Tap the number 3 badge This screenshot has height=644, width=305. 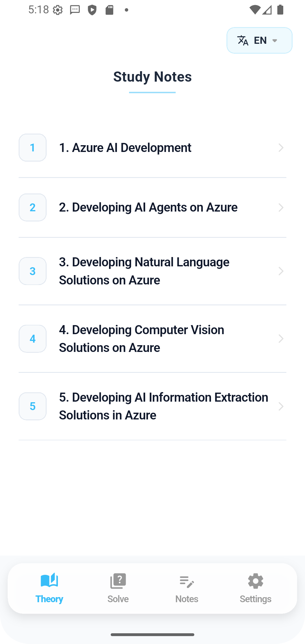[33, 271]
